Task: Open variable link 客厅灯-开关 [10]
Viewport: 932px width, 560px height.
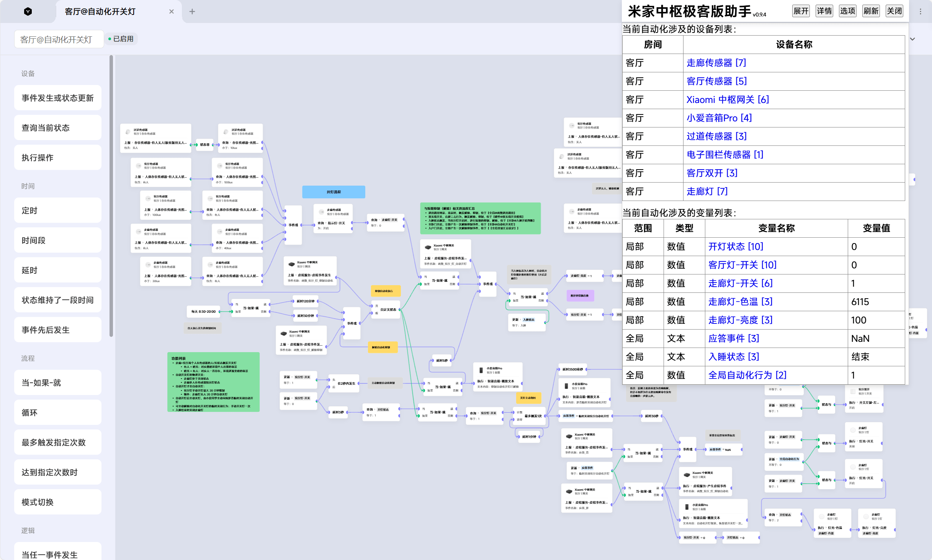Action: 742,265
